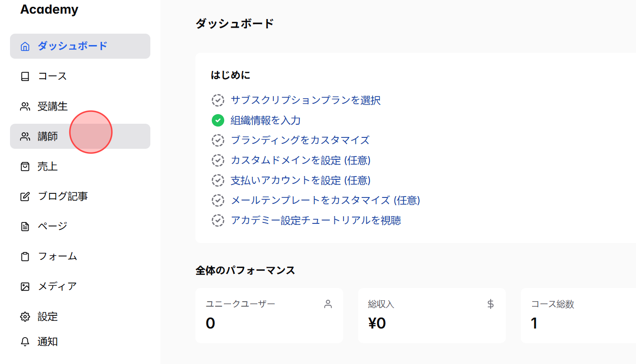Click the book icon next to コース
636x364 pixels.
pos(25,76)
